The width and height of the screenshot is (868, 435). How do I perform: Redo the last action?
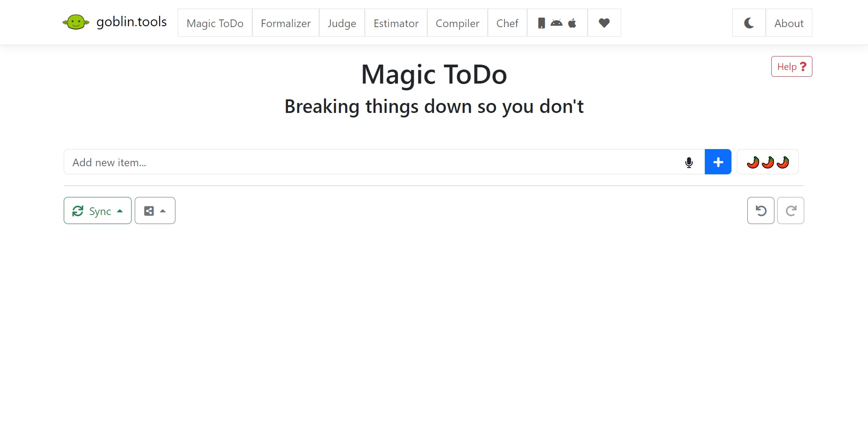point(791,210)
